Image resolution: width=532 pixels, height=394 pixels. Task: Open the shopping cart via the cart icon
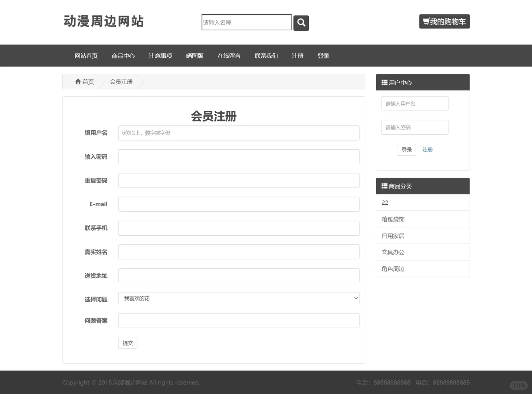pos(426,21)
